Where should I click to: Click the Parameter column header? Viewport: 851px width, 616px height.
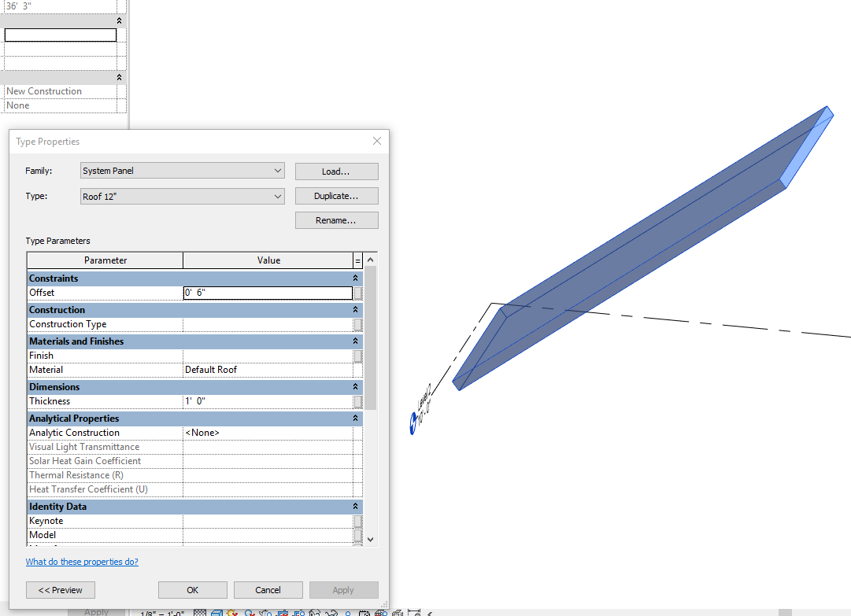(105, 260)
